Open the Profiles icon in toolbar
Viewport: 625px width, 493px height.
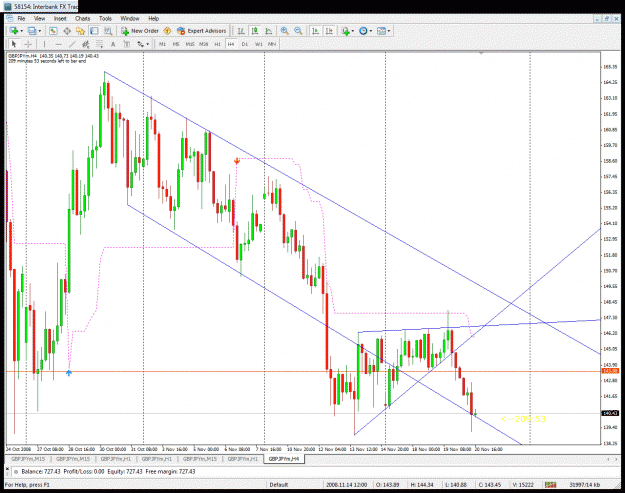pyautogui.click(x=32, y=31)
